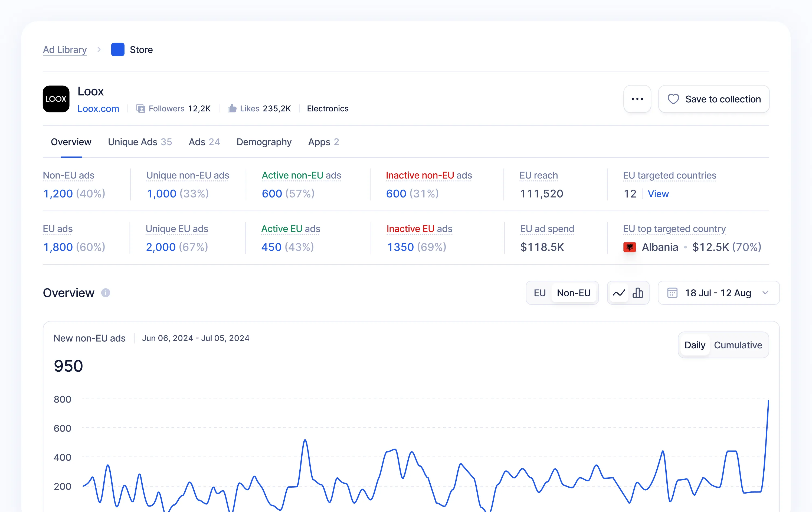Click the blue Store icon in breadcrumb
The height and width of the screenshot is (512, 812).
[118, 50]
